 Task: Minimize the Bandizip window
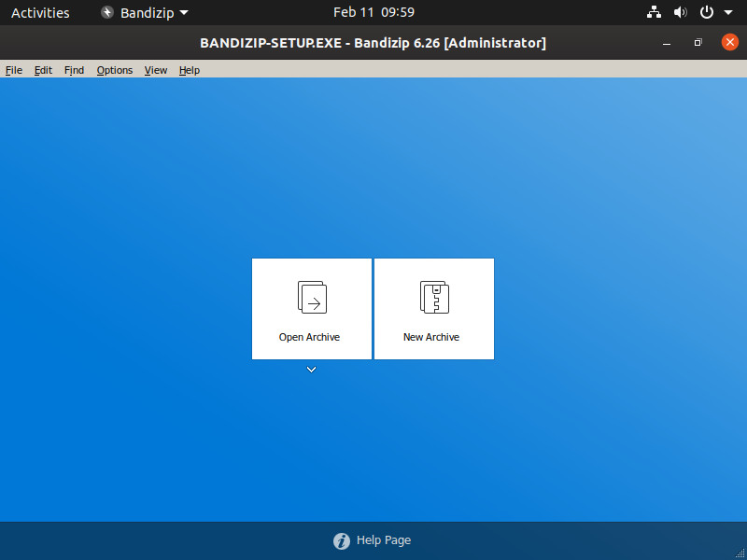667,43
